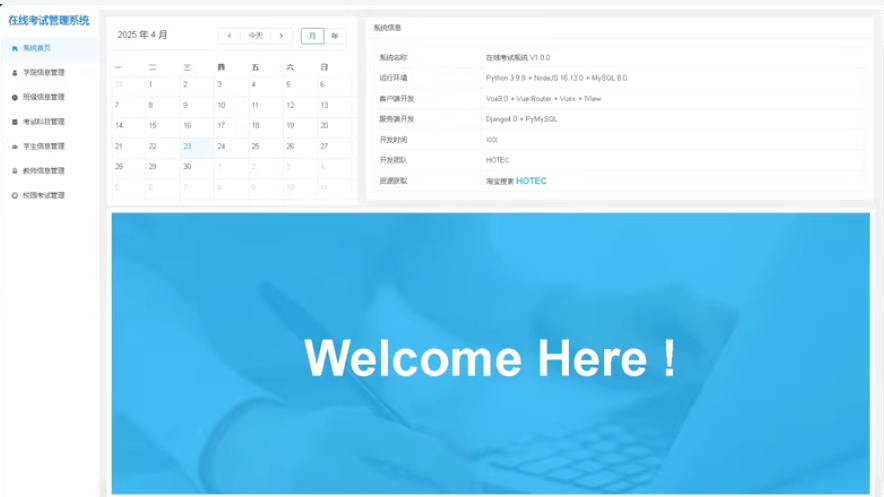This screenshot has width=884, height=497.
Task: Select date 10 in the calendar
Action: coord(222,105)
